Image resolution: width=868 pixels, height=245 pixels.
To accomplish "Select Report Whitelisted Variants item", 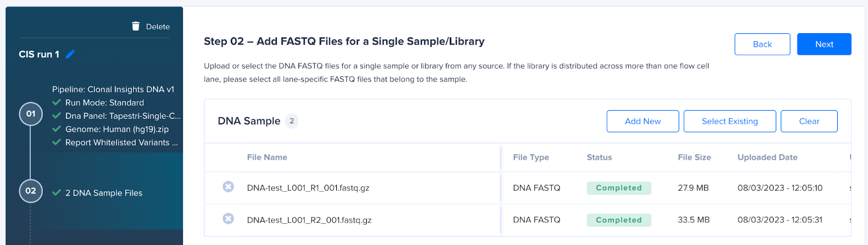I will coord(122,142).
